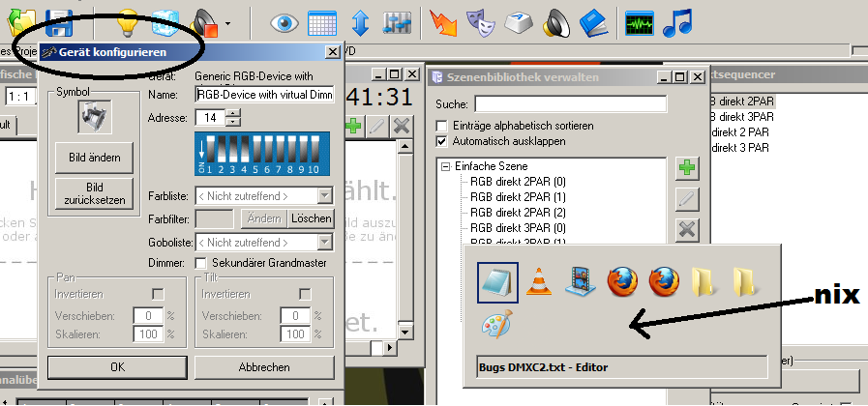Viewport: 868px width, 406px height.
Task: Collapse the Einfache Szene tree node
Action: click(x=445, y=166)
